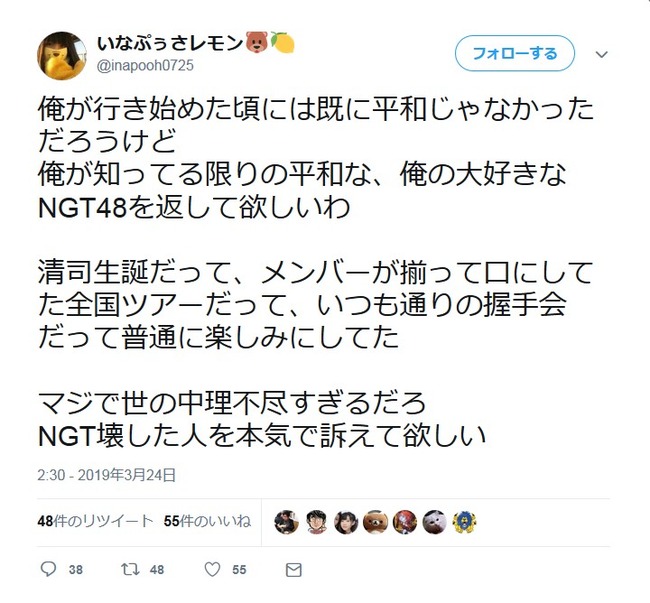650x603 pixels.
Task: Click the フォローする follow button
Action: click(x=514, y=53)
